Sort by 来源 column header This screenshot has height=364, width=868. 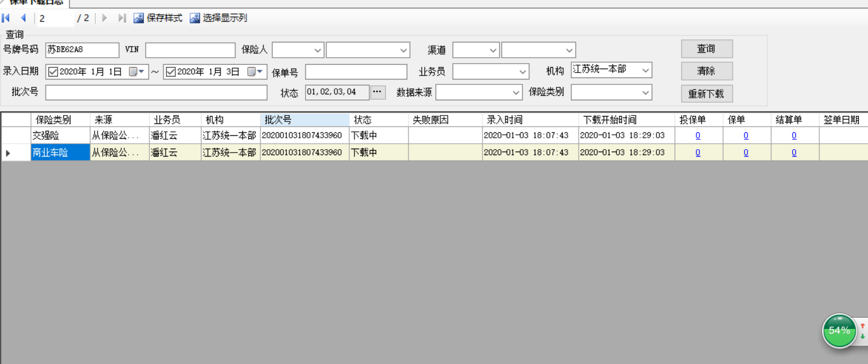(119, 120)
